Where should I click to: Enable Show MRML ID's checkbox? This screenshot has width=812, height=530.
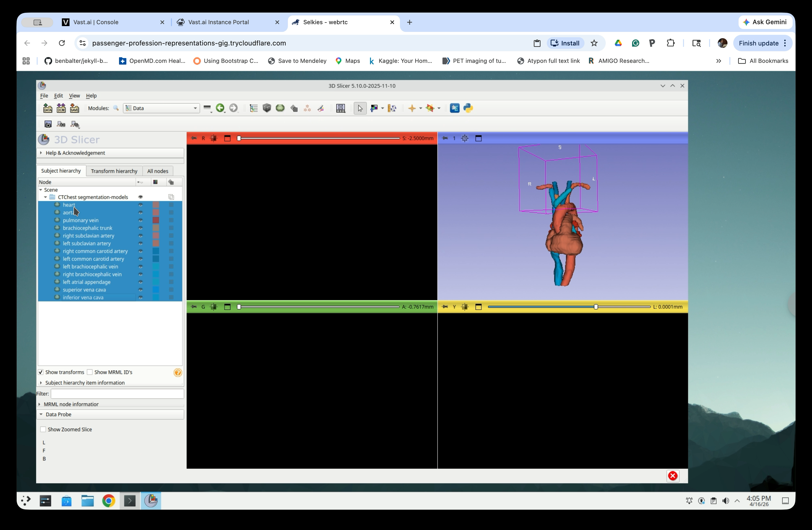[x=90, y=372]
